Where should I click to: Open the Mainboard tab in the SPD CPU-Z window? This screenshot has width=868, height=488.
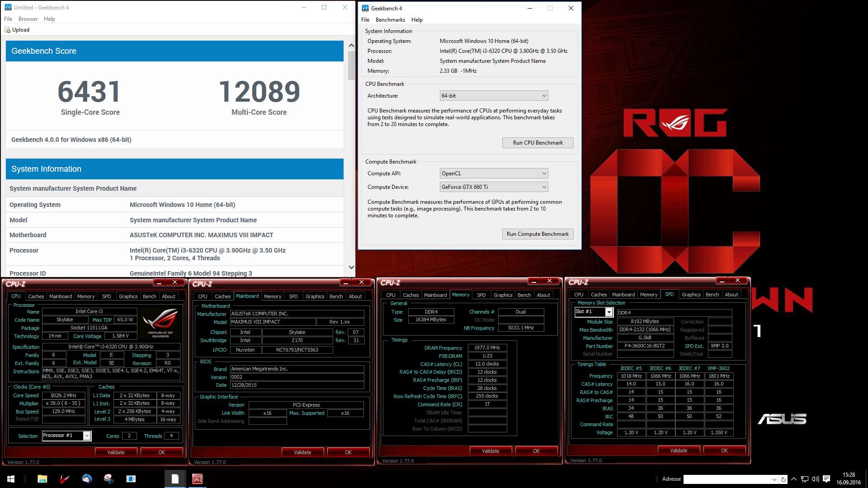coord(623,295)
